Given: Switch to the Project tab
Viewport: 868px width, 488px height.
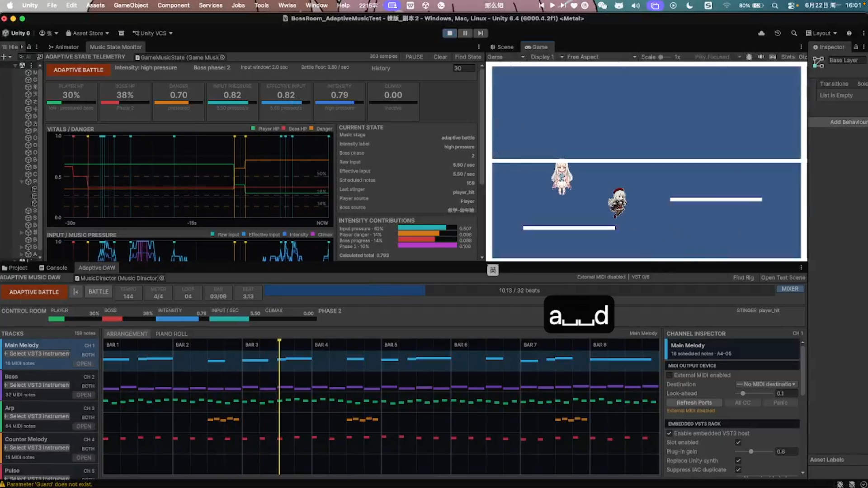Looking at the screenshot, I should (14, 267).
